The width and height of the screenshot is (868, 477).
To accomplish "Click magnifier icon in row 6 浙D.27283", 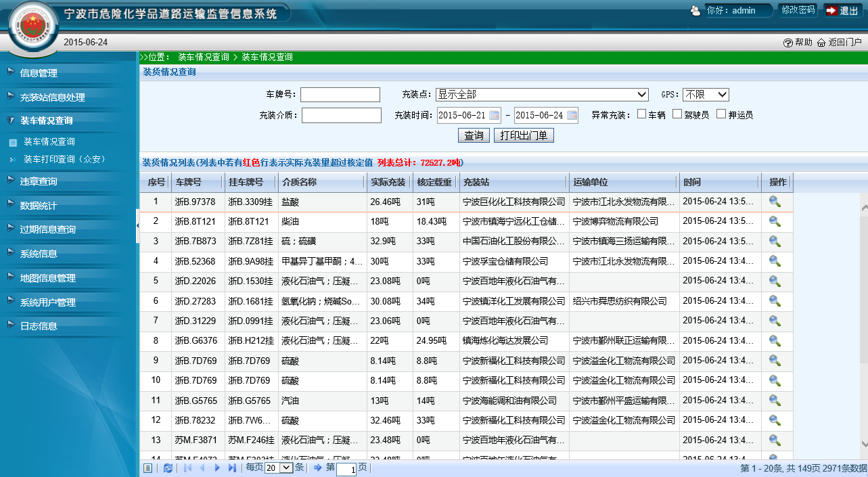I will click(x=775, y=301).
